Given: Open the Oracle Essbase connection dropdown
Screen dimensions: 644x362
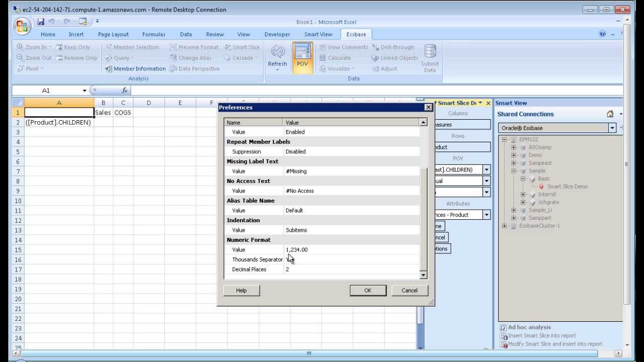Looking at the screenshot, I should [x=612, y=128].
